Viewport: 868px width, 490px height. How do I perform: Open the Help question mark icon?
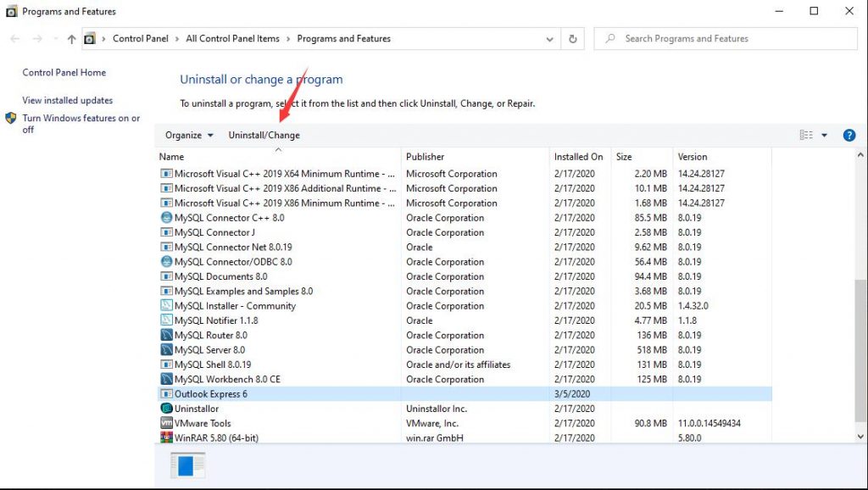tap(849, 135)
